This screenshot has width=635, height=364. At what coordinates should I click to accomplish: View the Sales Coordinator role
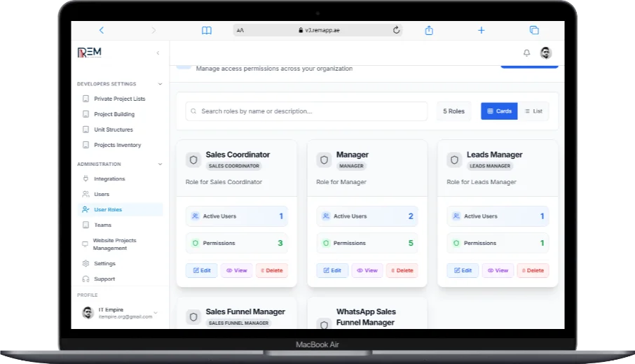click(x=236, y=271)
